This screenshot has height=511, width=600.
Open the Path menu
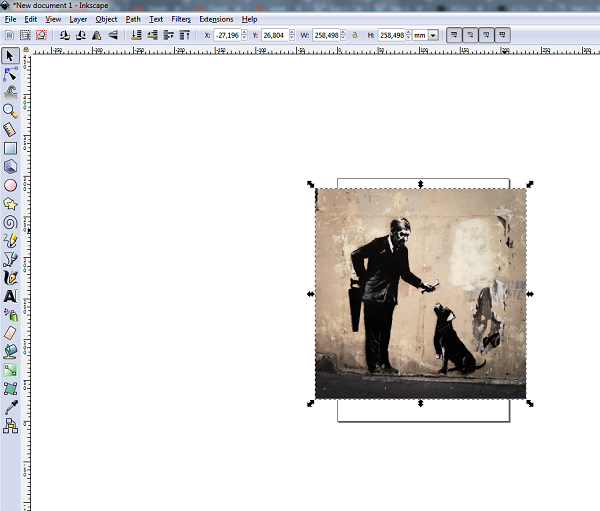coord(133,19)
